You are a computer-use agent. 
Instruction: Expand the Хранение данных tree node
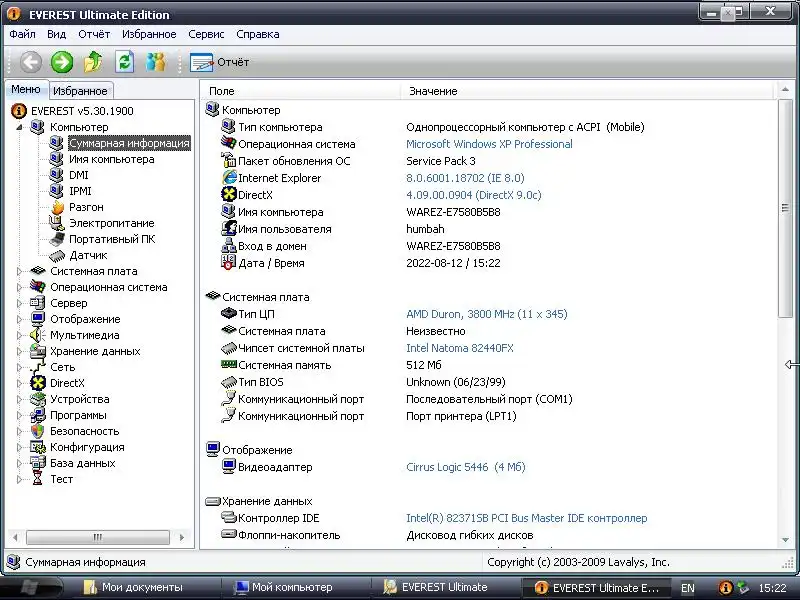[19, 351]
